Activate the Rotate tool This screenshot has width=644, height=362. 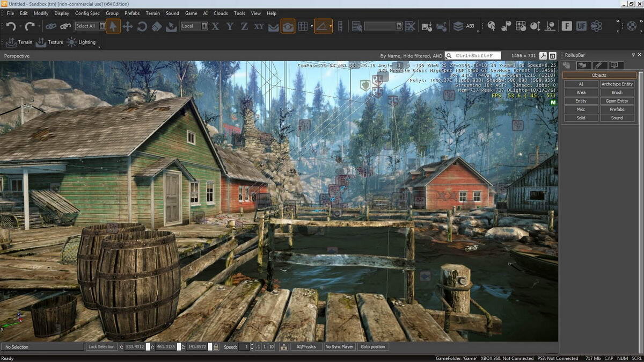pyautogui.click(x=142, y=26)
